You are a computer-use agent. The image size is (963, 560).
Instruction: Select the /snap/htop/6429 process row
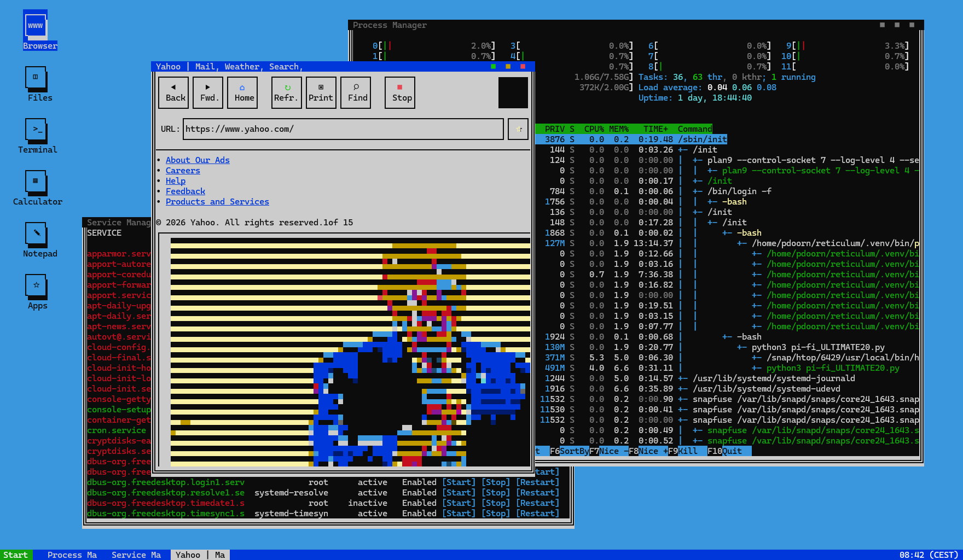coord(727,358)
